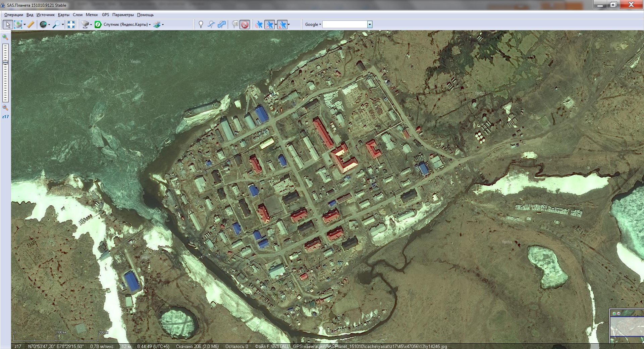Open the placemark manager list icon
The width and height of the screenshot is (644, 349).
pyautogui.click(x=235, y=24)
